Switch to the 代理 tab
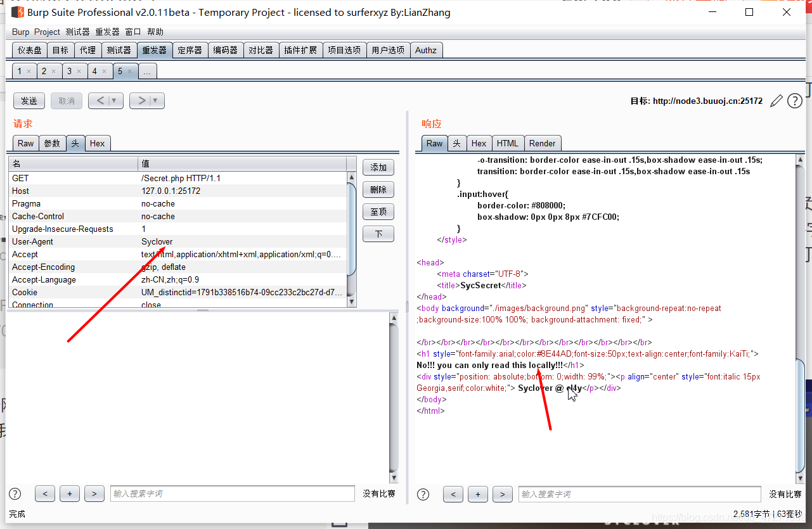 (87, 50)
